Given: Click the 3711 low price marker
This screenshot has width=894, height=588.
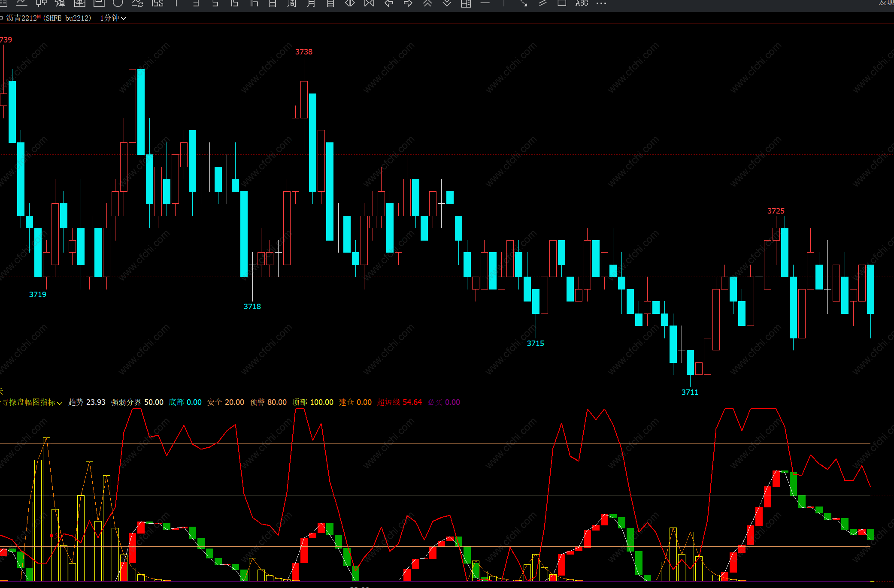Looking at the screenshot, I should point(690,392).
